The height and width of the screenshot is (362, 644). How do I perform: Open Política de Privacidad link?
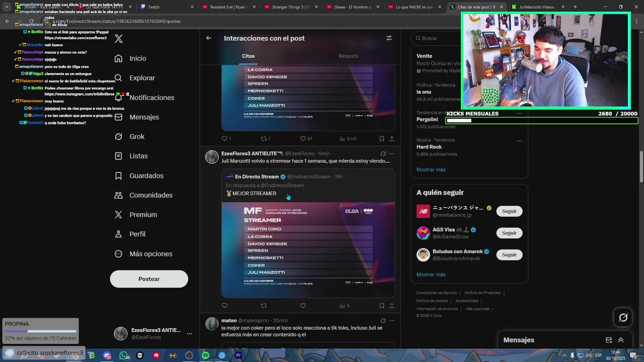pos(482,293)
